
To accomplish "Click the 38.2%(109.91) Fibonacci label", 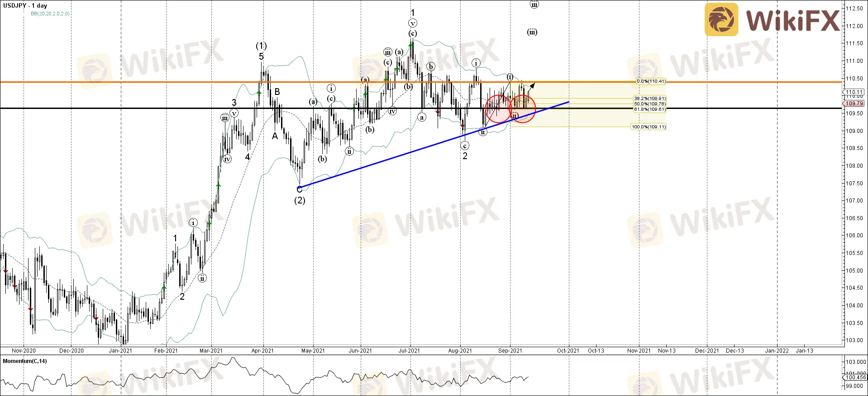I will click(x=650, y=98).
